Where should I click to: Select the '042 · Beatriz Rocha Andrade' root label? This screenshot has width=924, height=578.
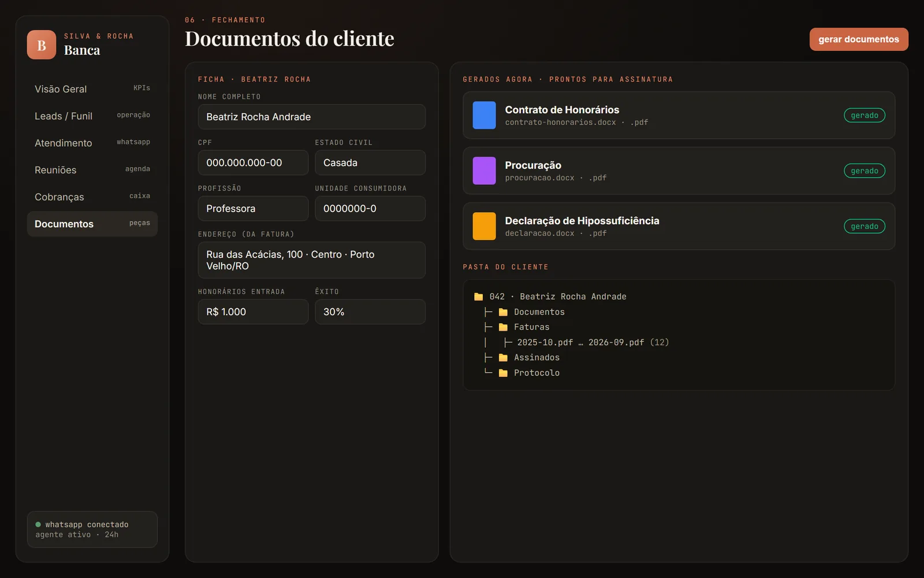(558, 297)
